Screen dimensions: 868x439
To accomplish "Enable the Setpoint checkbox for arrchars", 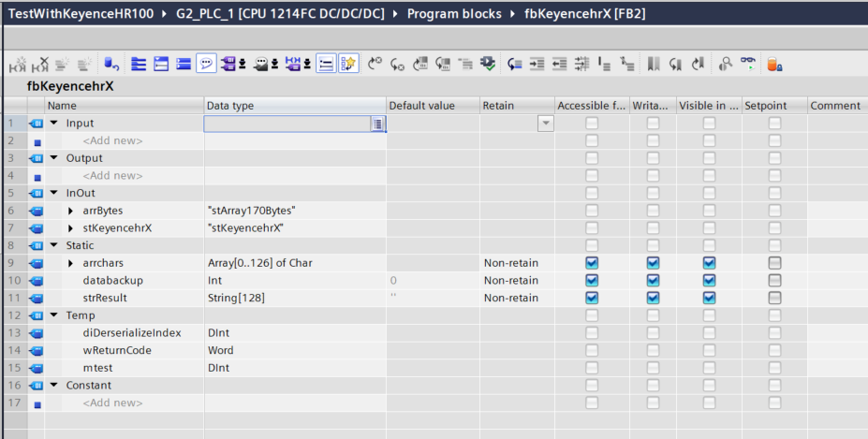I will pyautogui.click(x=774, y=263).
